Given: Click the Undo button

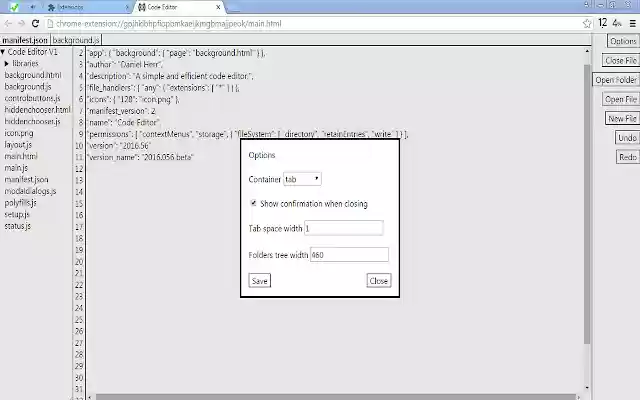Looking at the screenshot, I should [627, 138].
